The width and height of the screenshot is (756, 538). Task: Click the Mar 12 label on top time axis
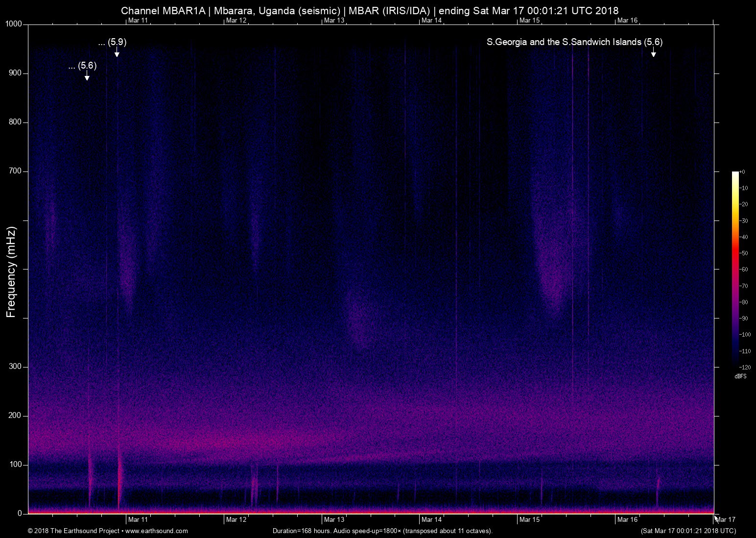tap(236, 20)
